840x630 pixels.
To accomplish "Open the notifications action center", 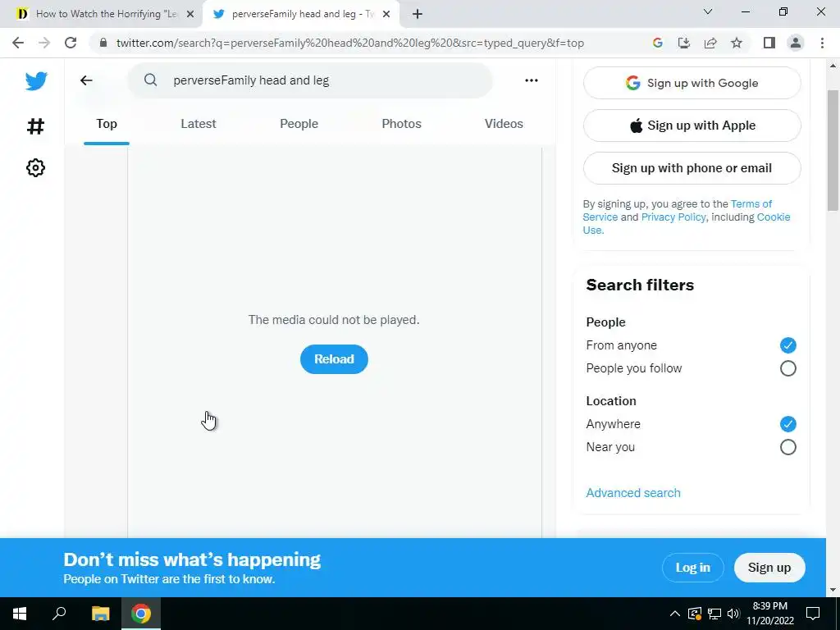I will 813,614.
